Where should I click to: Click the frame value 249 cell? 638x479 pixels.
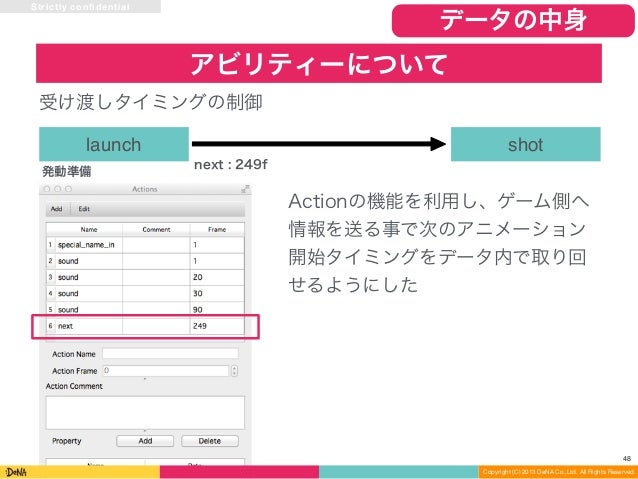pyautogui.click(x=217, y=326)
